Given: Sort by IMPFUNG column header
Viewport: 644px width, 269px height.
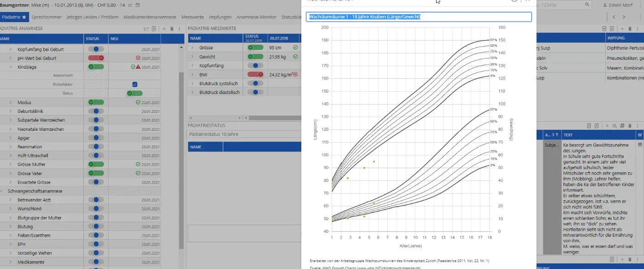Looking at the screenshot, I should (x=624, y=38).
